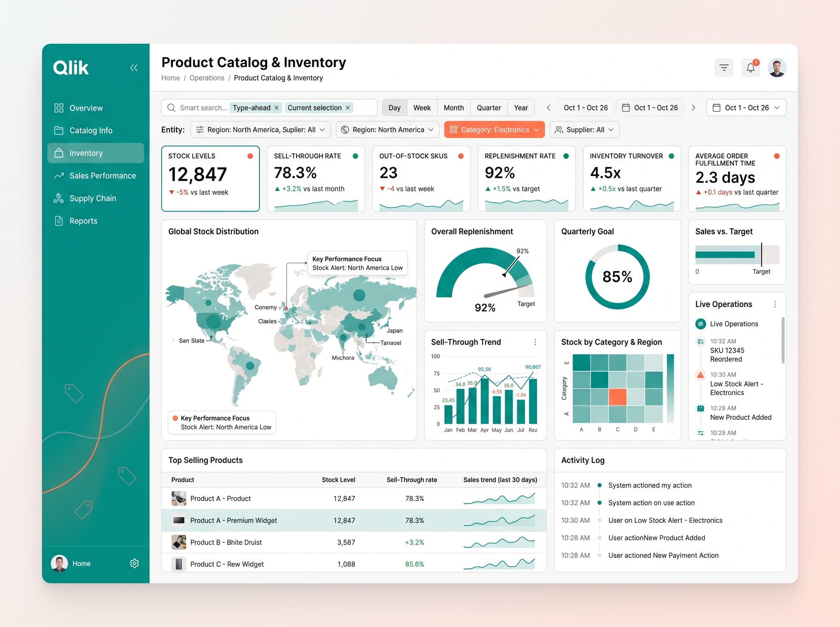Click the Sell-Through rate column header
Screen dimensions: 840x627
pos(412,480)
